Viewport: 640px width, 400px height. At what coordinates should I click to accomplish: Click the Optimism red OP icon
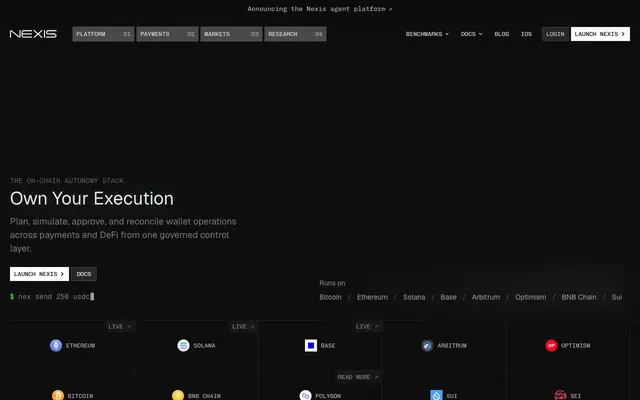click(551, 345)
